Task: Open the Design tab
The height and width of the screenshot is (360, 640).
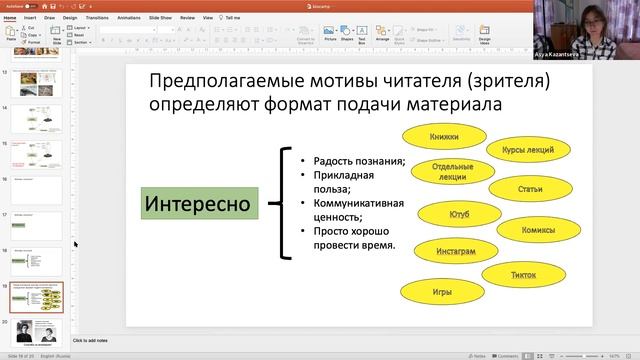Action: tap(70, 18)
